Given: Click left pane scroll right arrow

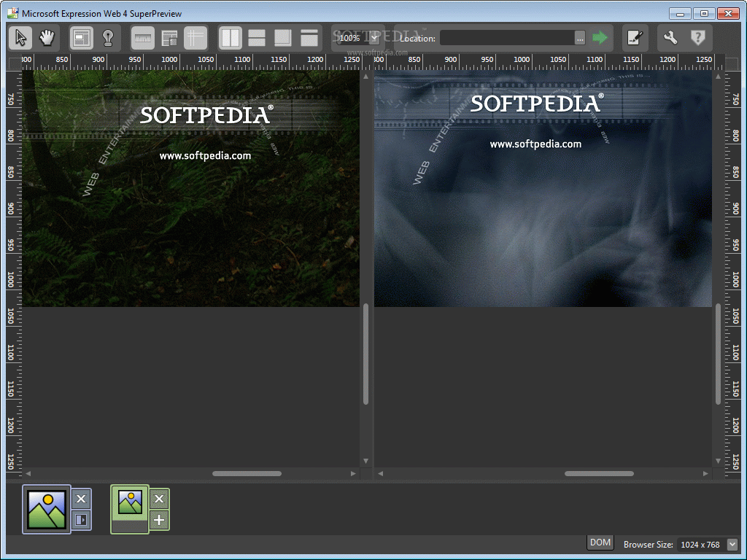Looking at the screenshot, I should (353, 473).
